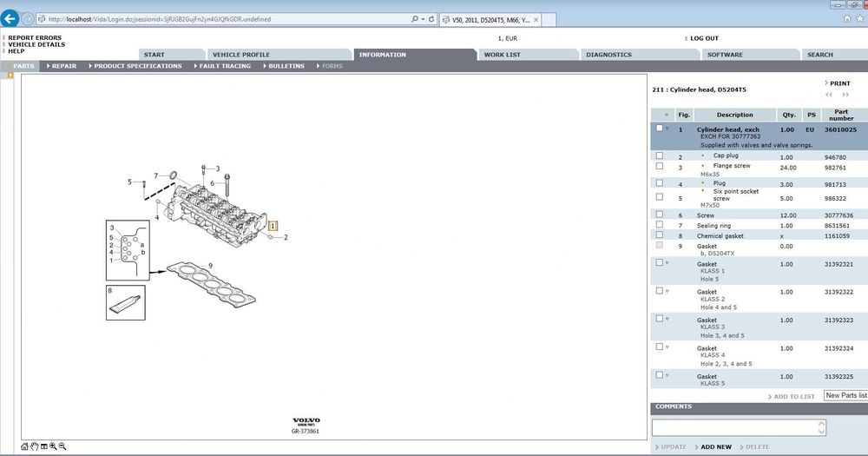868x456 pixels.
Task: Tick checkbox for Gasket KLASS 2
Action: 659,290
